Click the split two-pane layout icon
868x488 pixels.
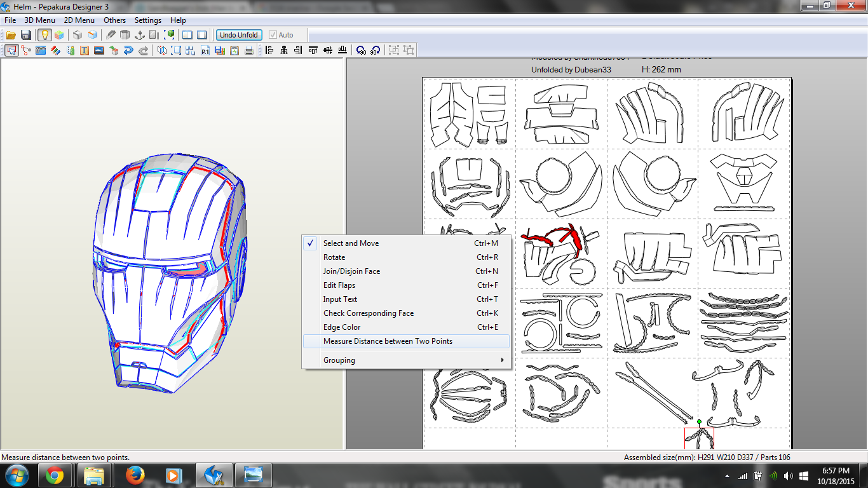187,35
